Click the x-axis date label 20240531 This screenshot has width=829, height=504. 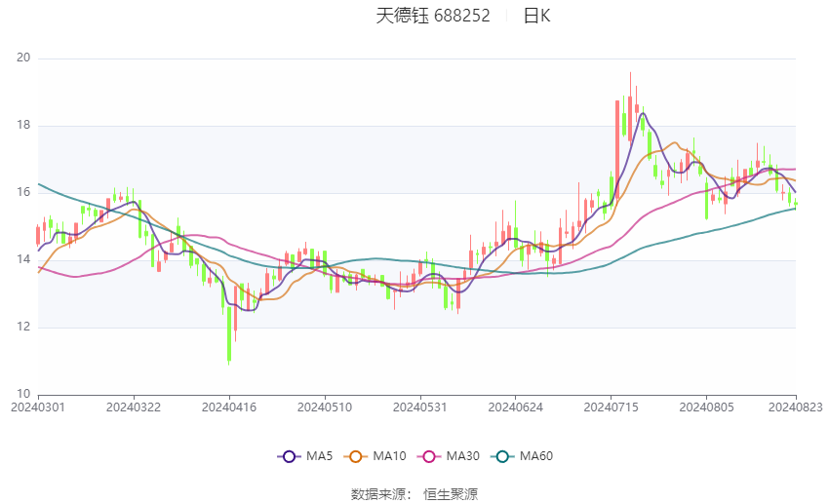[419, 407]
